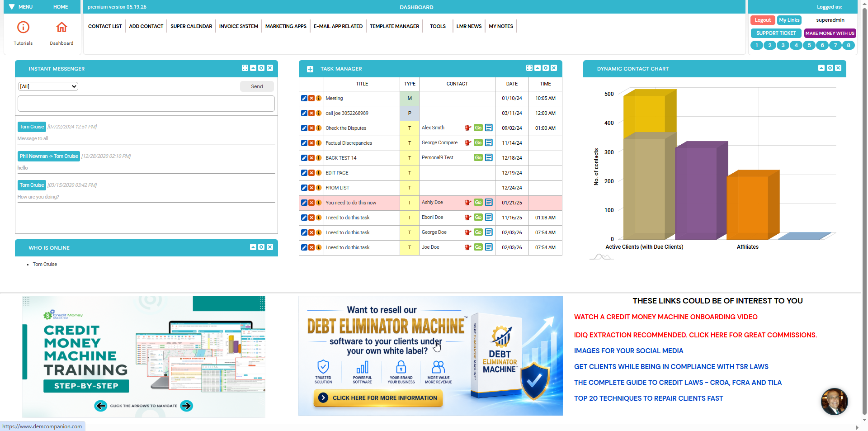
Task: Click the HOME link in top bar
Action: click(x=61, y=7)
